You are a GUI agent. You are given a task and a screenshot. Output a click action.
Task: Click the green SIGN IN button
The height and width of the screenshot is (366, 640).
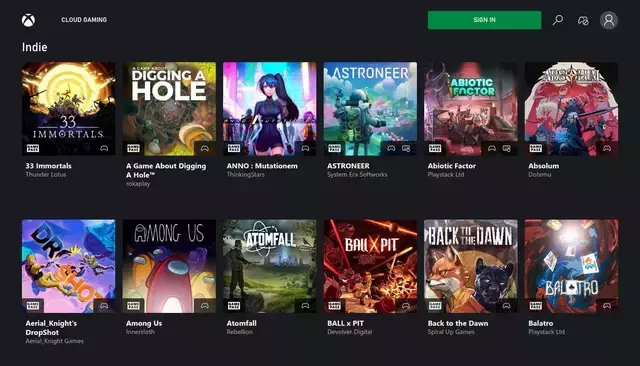tap(484, 20)
